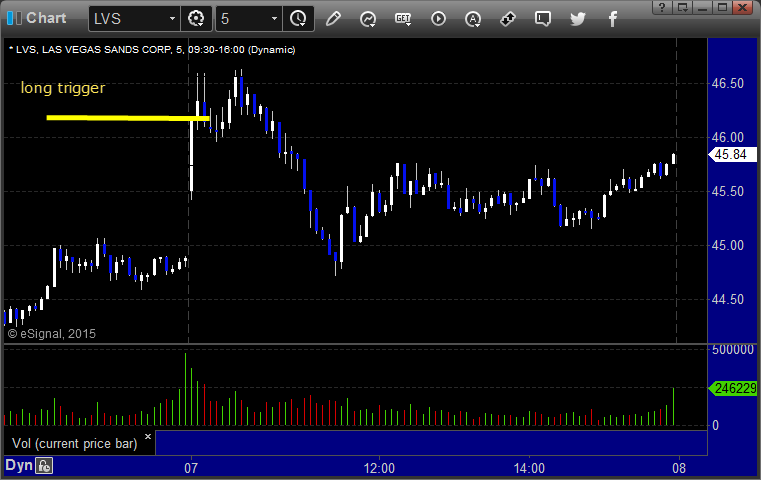Minimize the chart window
The height and width of the screenshot is (480, 761).
tap(702, 7)
